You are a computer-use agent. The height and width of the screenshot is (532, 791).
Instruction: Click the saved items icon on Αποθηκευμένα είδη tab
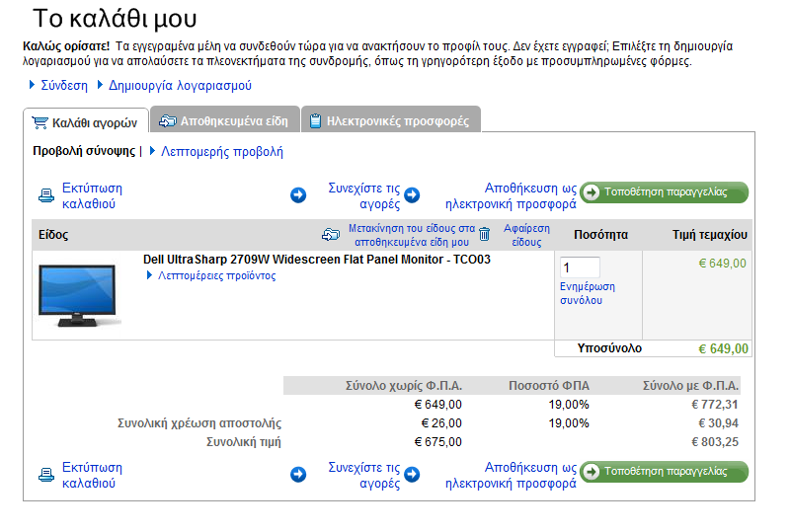pyautogui.click(x=168, y=121)
